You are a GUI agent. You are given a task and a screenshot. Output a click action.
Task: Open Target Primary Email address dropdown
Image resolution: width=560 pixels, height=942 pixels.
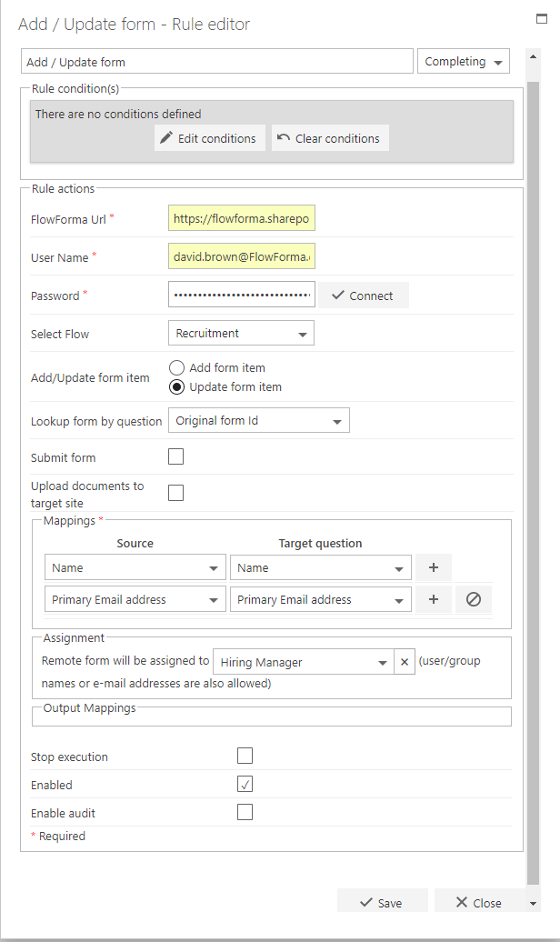[x=320, y=599]
